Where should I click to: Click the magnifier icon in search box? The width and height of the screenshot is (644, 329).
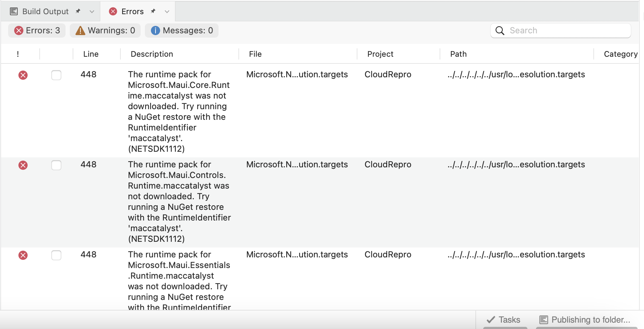pos(500,30)
